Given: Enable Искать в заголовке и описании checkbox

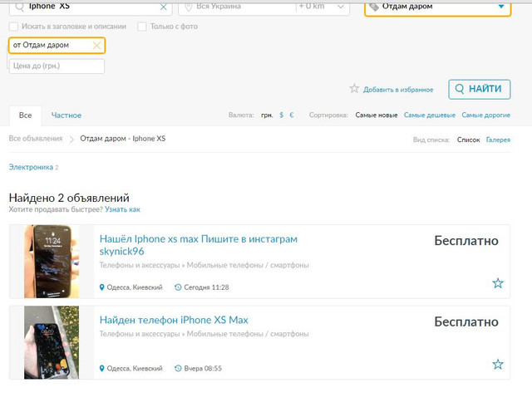Looking at the screenshot, I should coord(13,27).
